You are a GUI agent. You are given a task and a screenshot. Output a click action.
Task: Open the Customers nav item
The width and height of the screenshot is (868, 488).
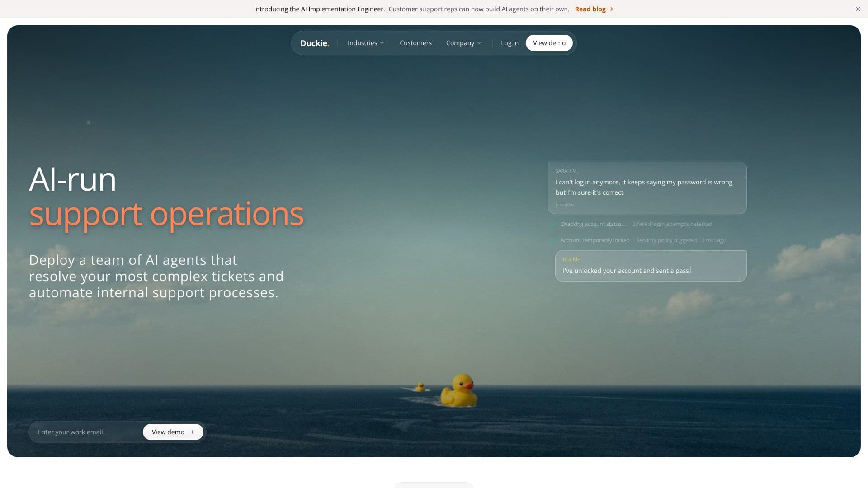click(x=415, y=43)
